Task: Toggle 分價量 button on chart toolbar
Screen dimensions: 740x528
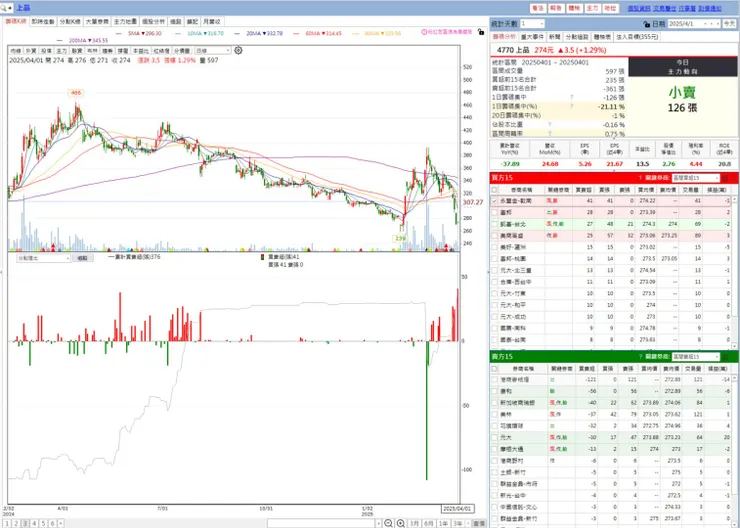Action: pyautogui.click(x=182, y=50)
